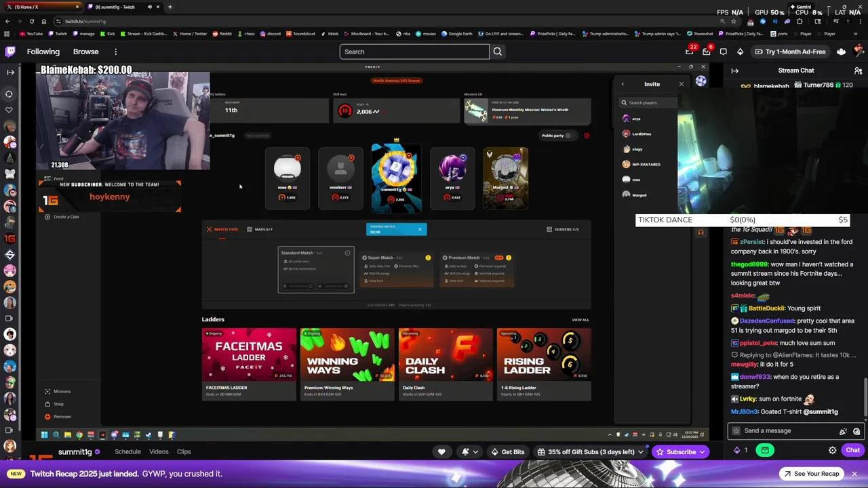This screenshot has width=868, height=488.
Task: Open emote picker in chat input
Action: pos(856,431)
